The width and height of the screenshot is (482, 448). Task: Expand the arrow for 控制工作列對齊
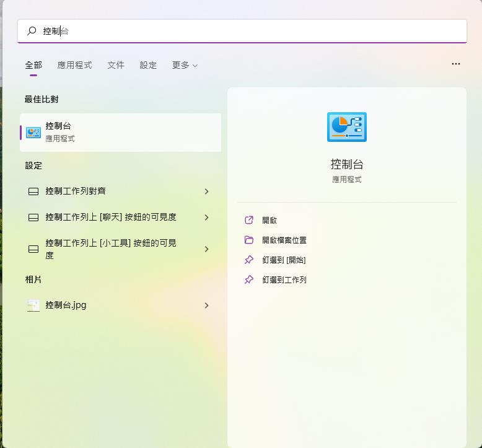pos(206,191)
